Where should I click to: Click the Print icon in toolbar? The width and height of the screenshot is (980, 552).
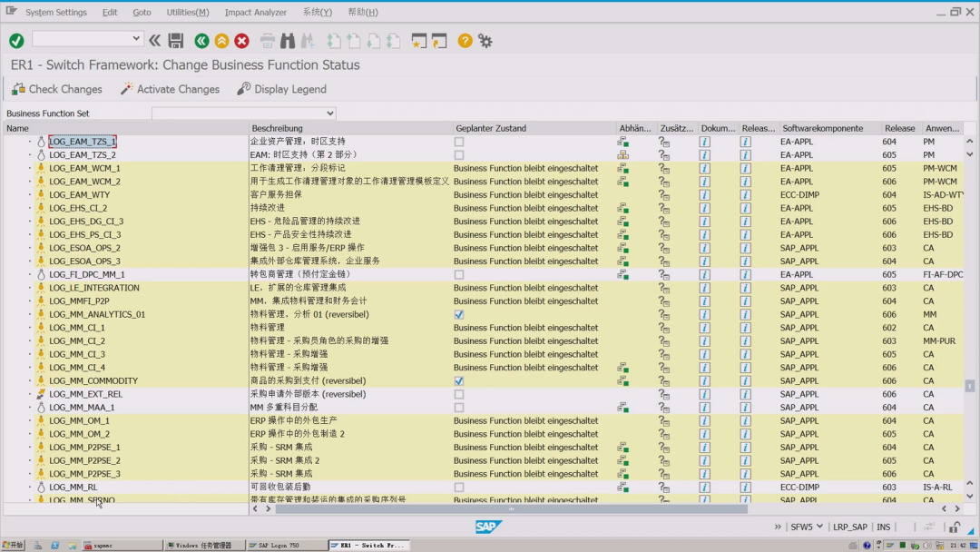pyautogui.click(x=268, y=41)
